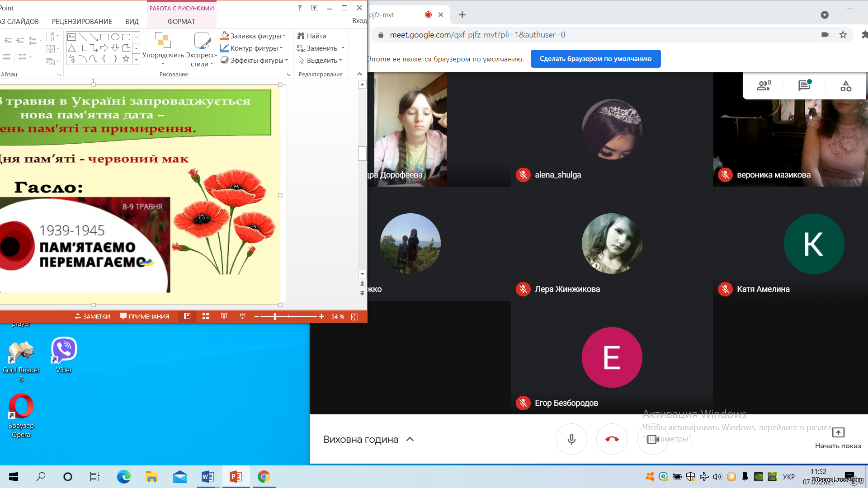Expand Упорядочить arrange menu
This screenshot has height=488, width=868.
tap(163, 49)
